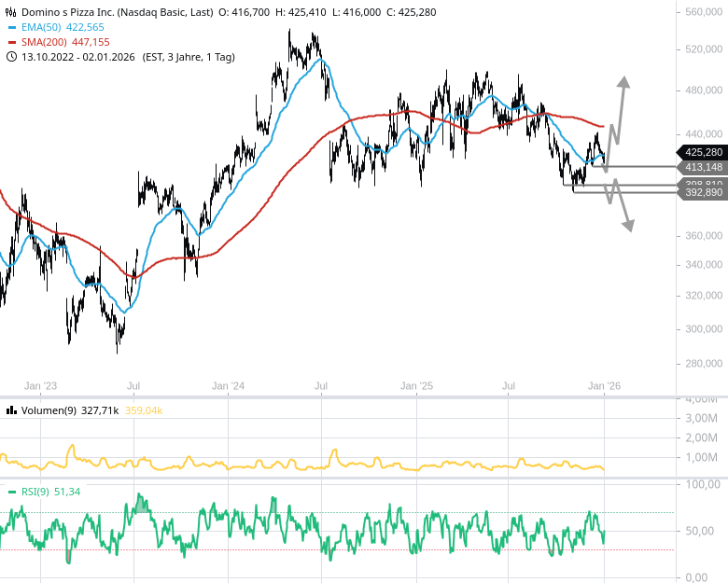Click the green RSI(9) color marker

tap(11, 492)
